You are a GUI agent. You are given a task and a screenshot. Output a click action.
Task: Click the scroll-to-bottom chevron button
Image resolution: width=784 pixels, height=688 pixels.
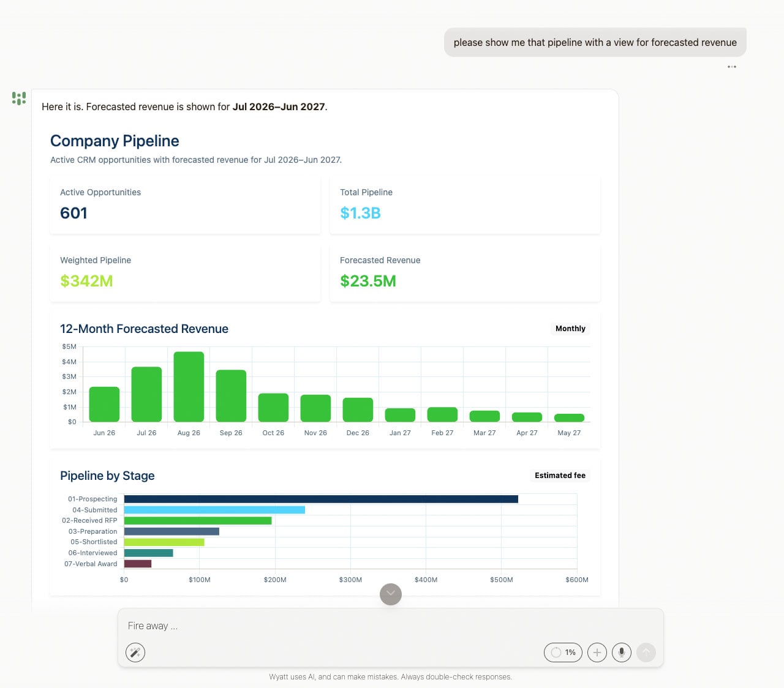point(391,594)
